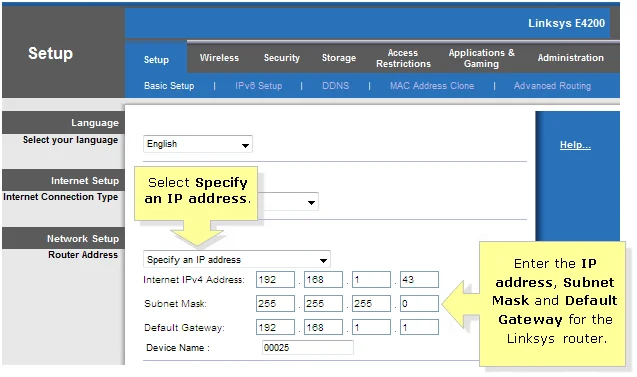Open IPv6 Setup sub-tab
637x377 pixels.
tap(258, 86)
